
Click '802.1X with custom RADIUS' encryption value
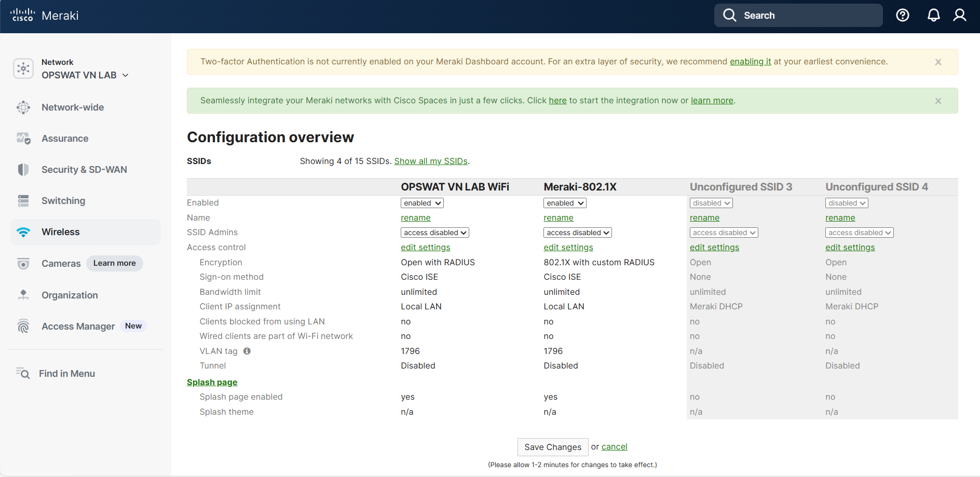(x=599, y=263)
